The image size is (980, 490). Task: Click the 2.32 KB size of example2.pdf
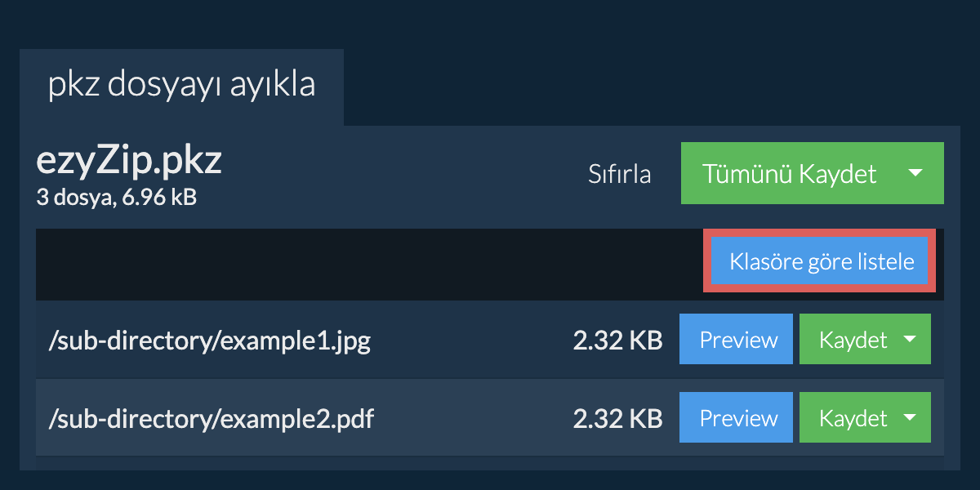tap(617, 419)
